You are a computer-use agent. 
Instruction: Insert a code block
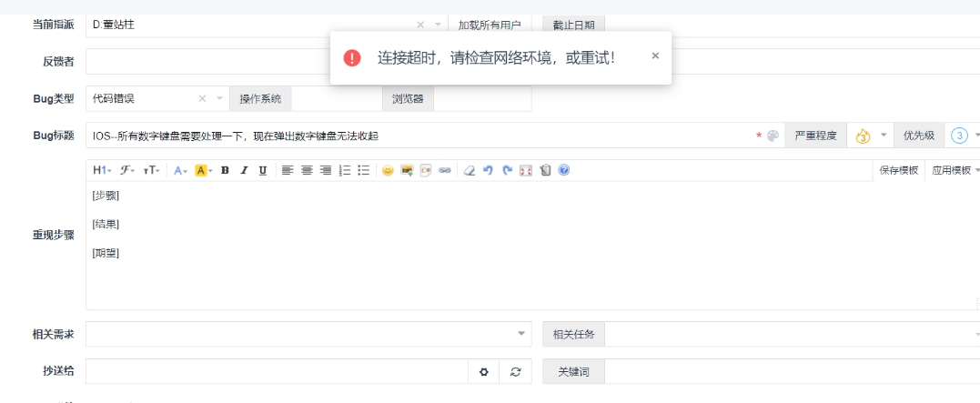[426, 170]
